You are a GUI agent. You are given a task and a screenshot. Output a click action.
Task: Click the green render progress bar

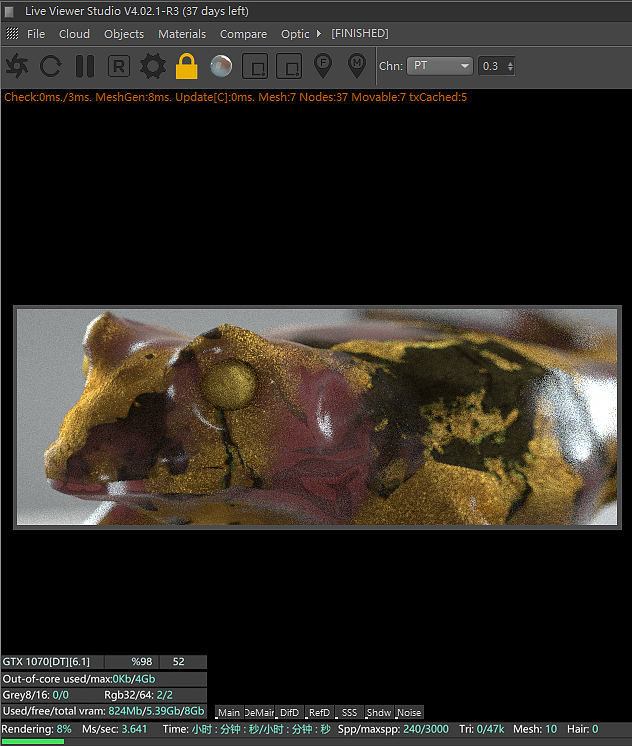point(32,741)
